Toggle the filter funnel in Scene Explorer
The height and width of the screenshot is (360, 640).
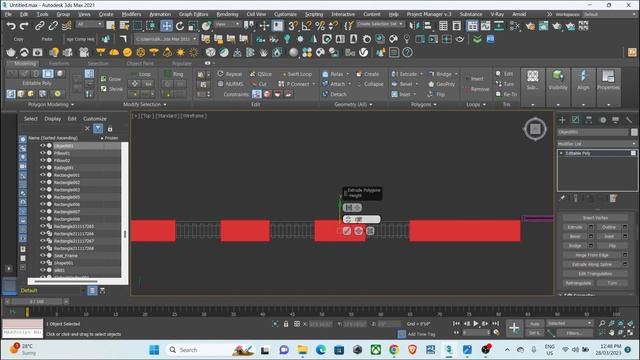pyautogui.click(x=98, y=129)
